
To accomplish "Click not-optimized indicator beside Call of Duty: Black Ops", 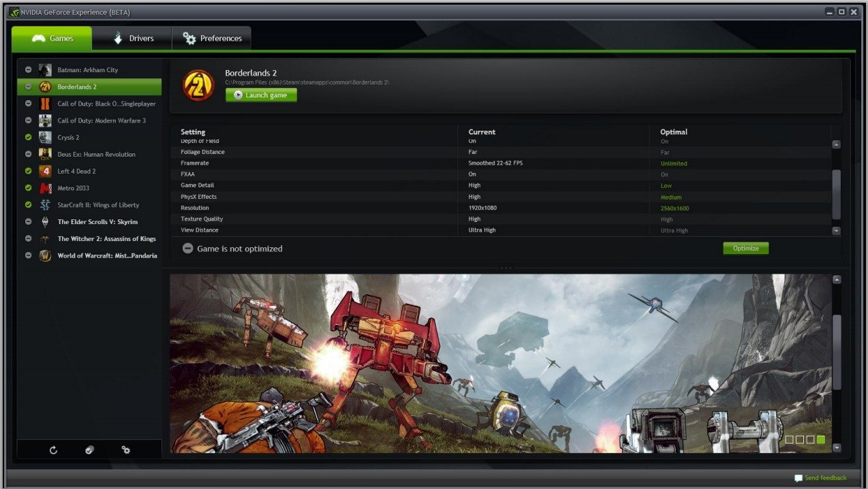I will 28,104.
